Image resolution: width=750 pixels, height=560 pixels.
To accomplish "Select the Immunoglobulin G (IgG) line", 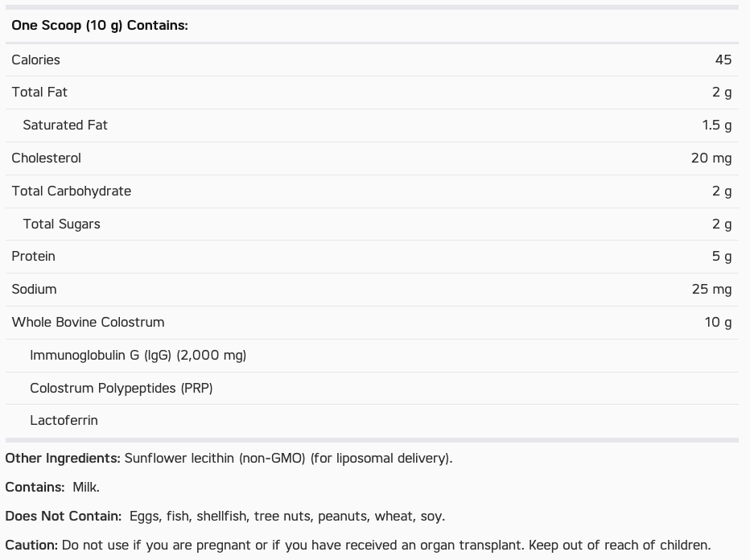I will click(x=138, y=355).
